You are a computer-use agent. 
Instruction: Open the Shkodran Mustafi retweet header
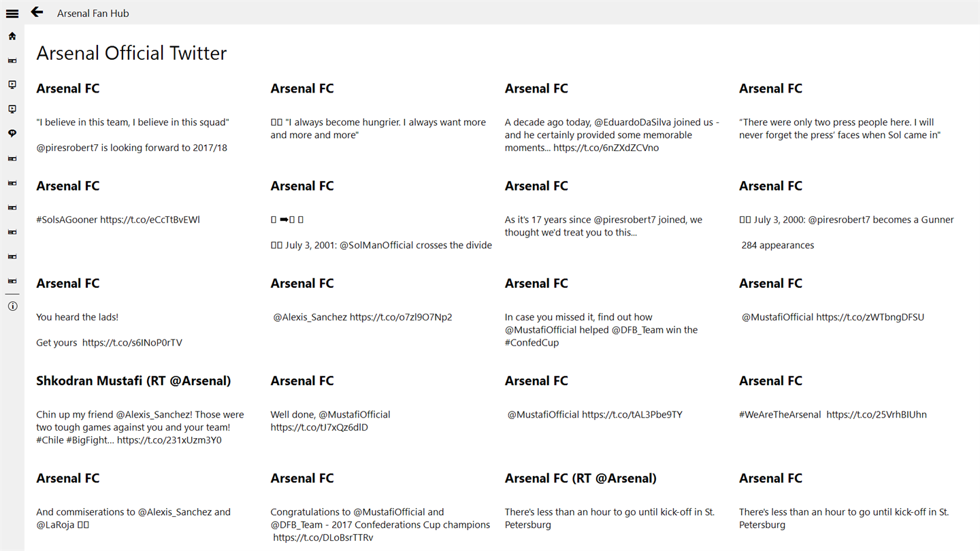133,381
